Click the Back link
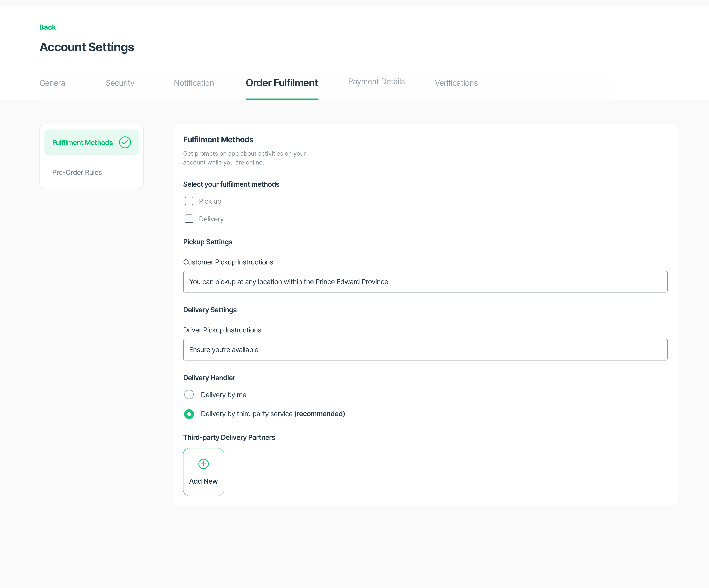This screenshot has height=588, width=709. [x=47, y=27]
